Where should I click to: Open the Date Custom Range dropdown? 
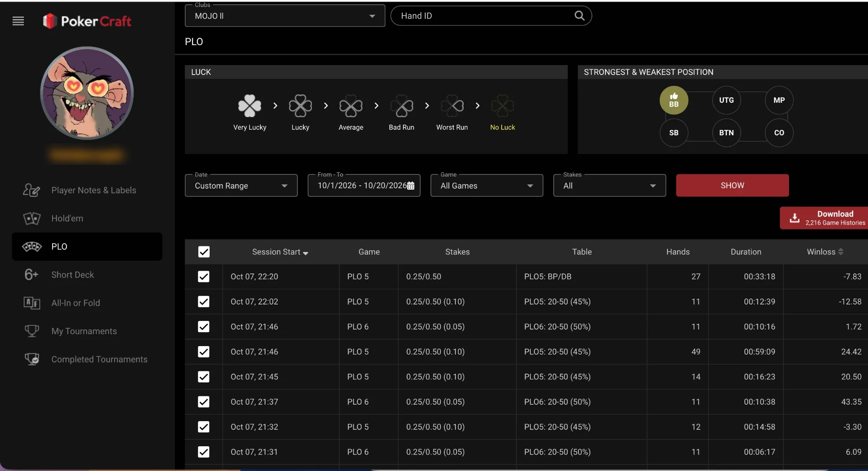pyautogui.click(x=241, y=186)
